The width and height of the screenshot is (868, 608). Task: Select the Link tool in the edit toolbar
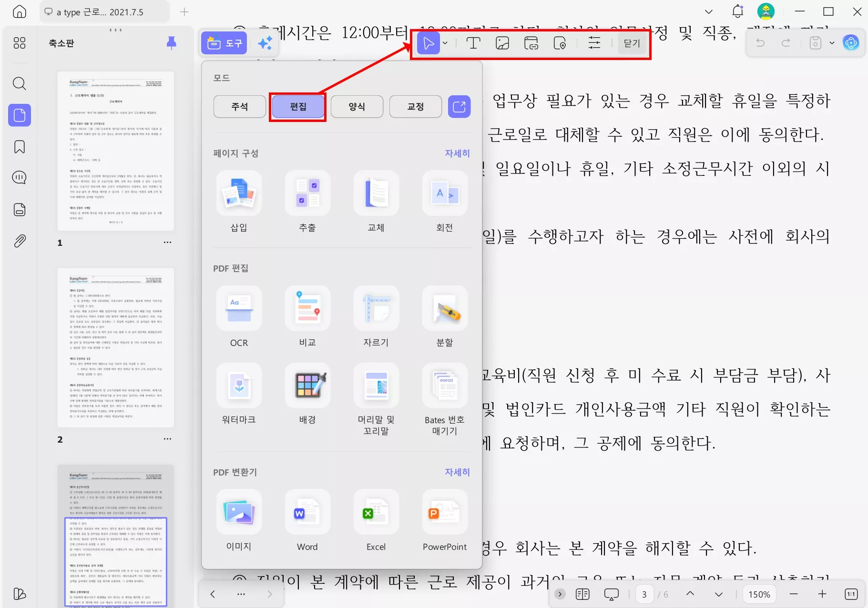click(531, 43)
